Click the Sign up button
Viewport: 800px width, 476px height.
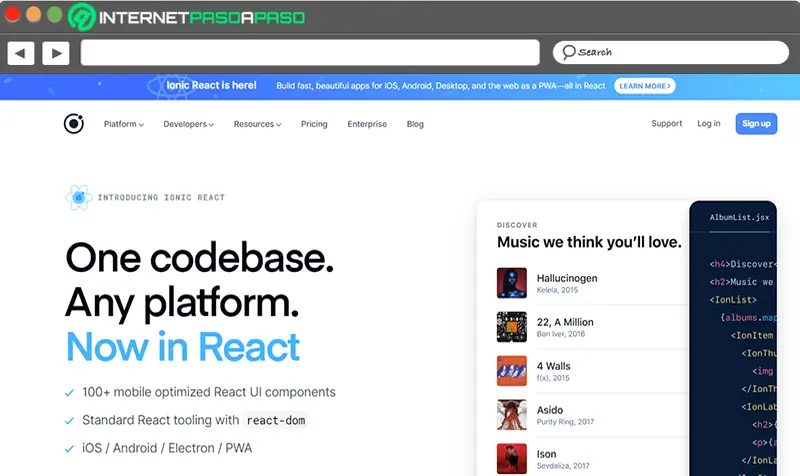coord(756,123)
